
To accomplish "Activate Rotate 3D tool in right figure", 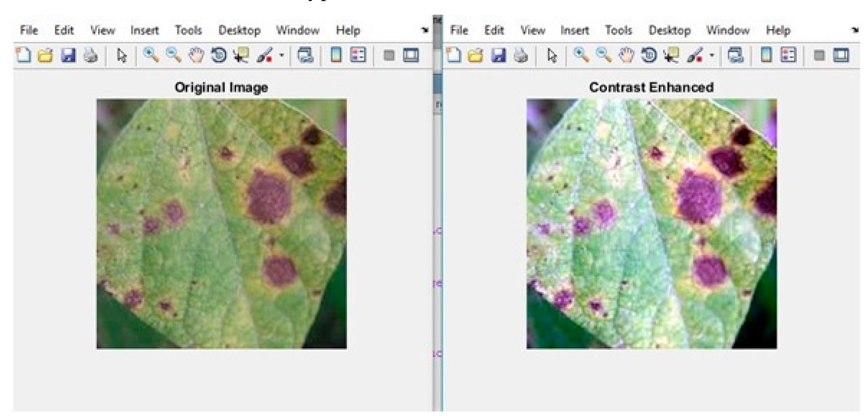I will (649, 55).
